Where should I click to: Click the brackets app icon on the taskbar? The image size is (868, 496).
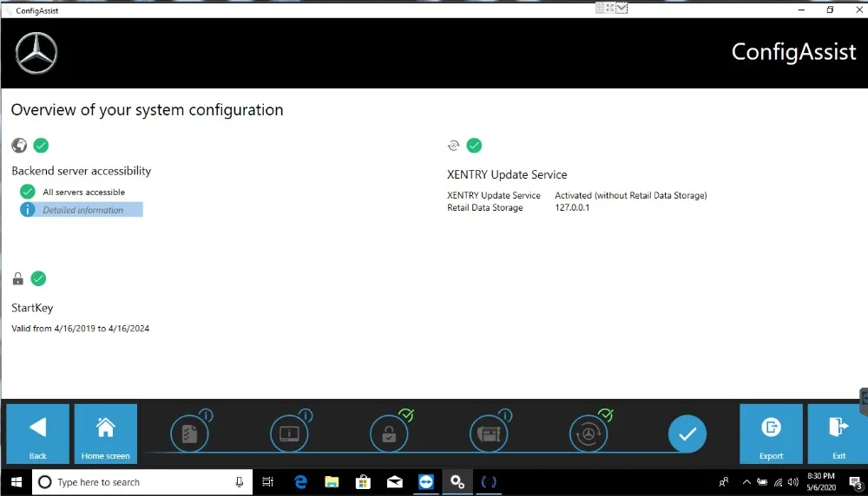pos(489,482)
